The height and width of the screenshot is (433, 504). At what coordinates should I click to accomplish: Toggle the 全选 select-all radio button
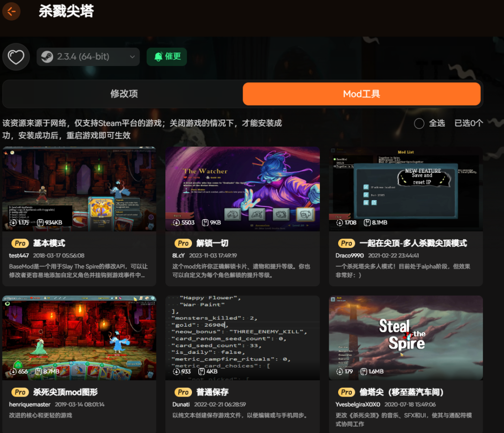click(419, 123)
